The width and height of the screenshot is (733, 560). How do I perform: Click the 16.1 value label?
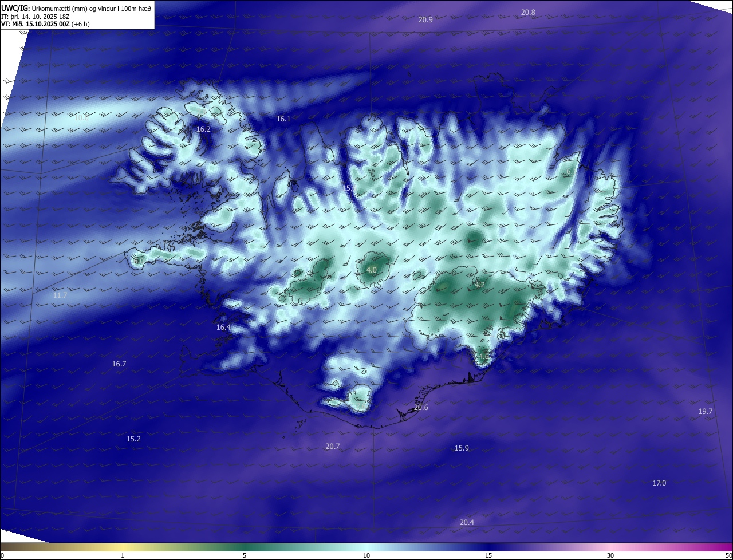tap(283, 119)
